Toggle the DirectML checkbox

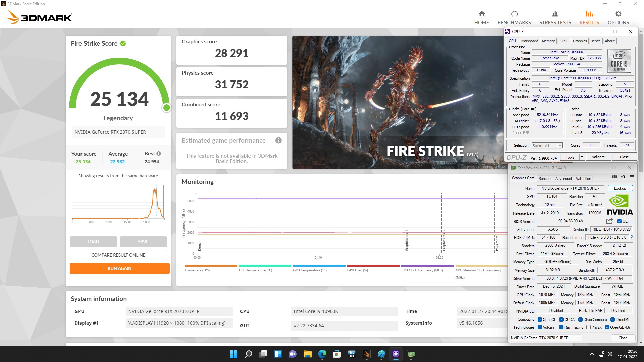[x=612, y=320]
